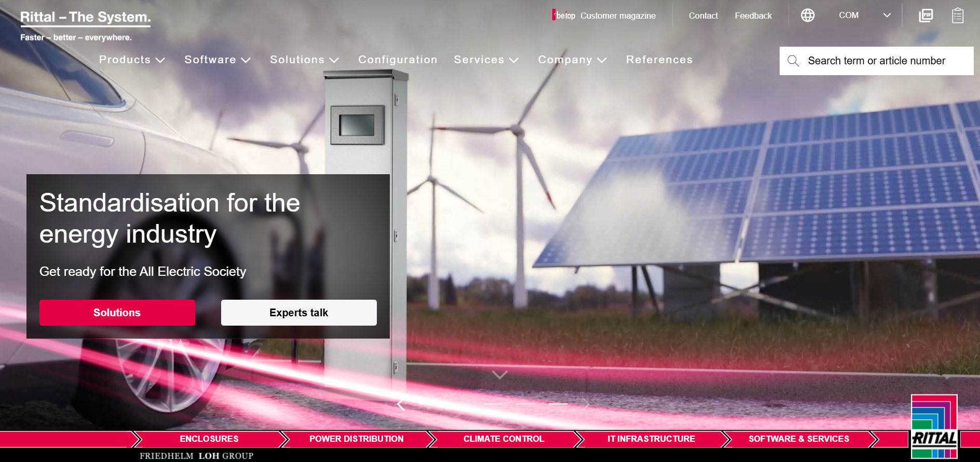Click the magnifier search icon
980x462 pixels.
(793, 61)
